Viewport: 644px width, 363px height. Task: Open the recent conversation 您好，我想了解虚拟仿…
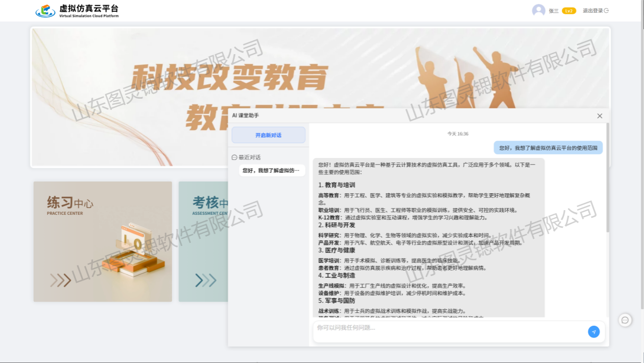point(271,170)
